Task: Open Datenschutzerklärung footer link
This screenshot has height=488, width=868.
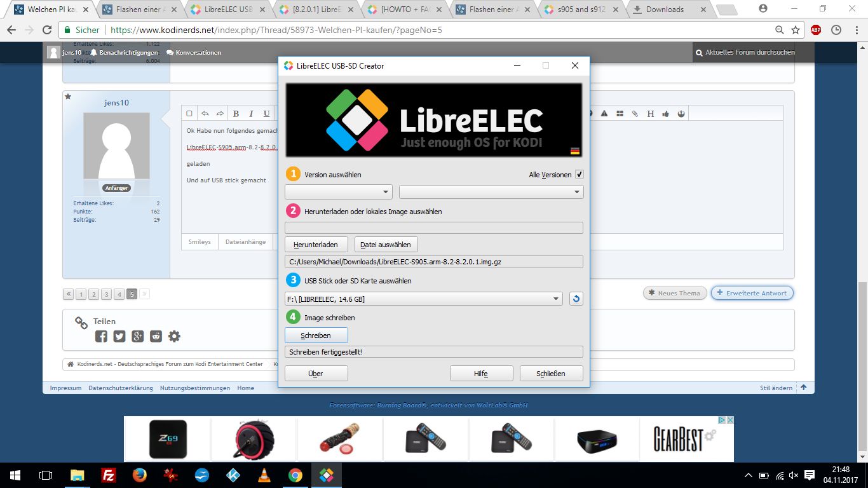Action: pos(121,388)
